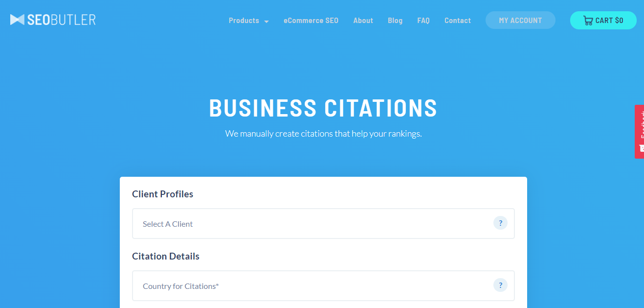Go to the Contact page

pyautogui.click(x=457, y=21)
